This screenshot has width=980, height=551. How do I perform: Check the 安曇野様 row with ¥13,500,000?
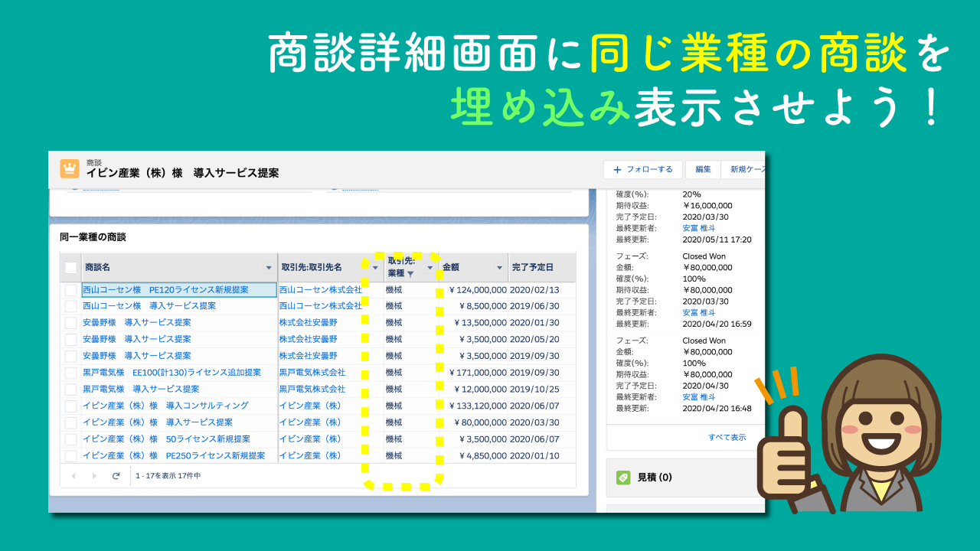tap(70, 323)
